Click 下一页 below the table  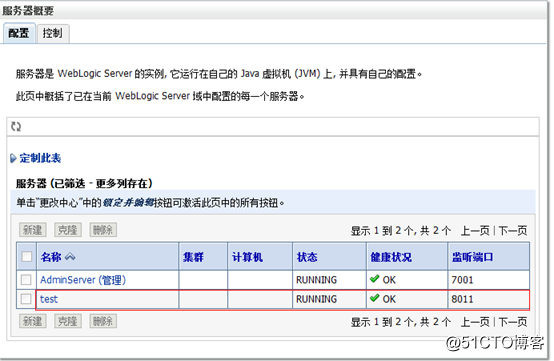tap(513, 322)
